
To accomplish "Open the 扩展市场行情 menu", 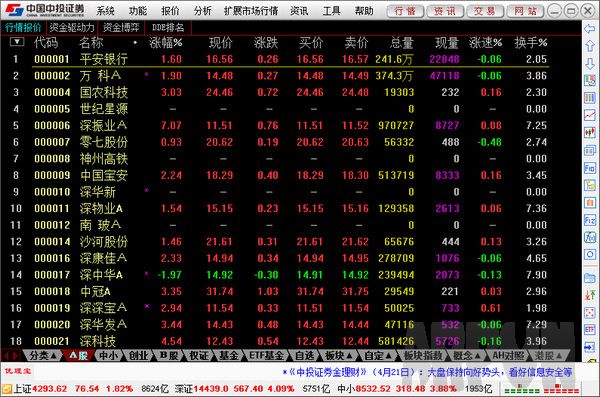I will [251, 11].
